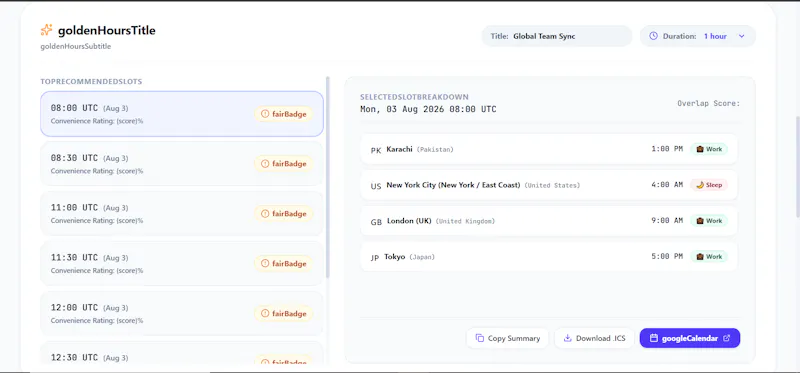Image resolution: width=800 pixels, height=373 pixels.
Task: Click the copy icon in Copy Summary
Action: tap(480, 338)
